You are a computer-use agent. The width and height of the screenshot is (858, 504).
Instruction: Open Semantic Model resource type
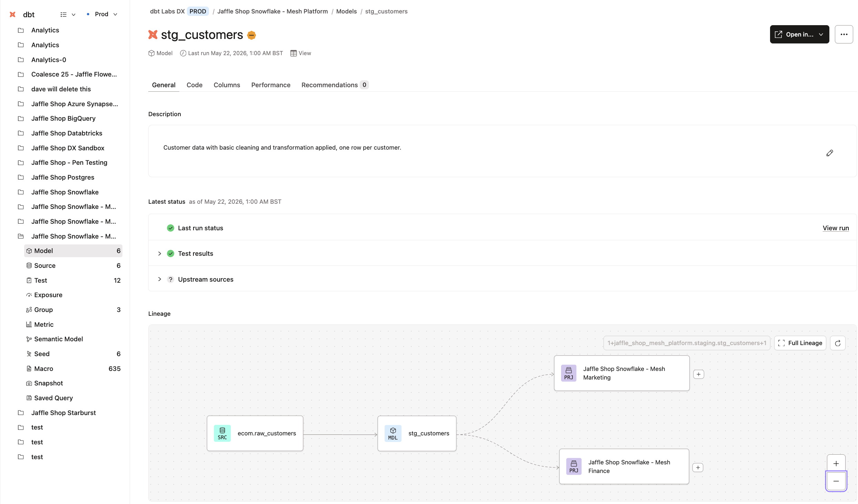(73, 339)
